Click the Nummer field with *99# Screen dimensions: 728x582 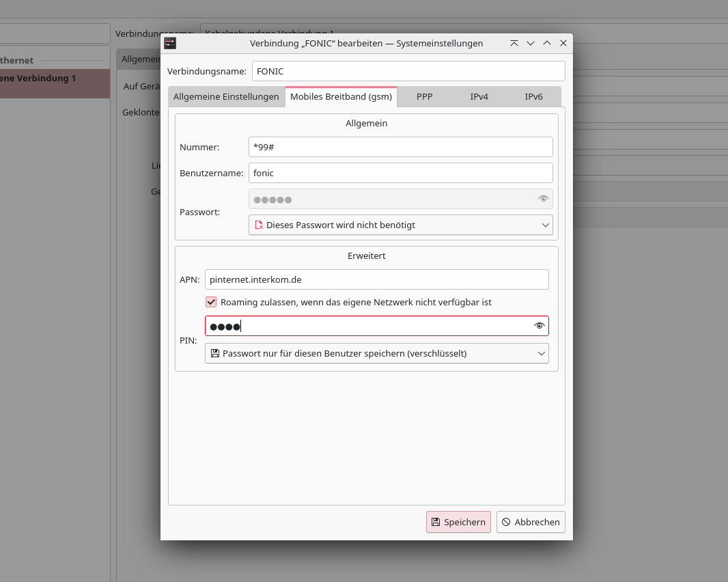click(x=401, y=148)
